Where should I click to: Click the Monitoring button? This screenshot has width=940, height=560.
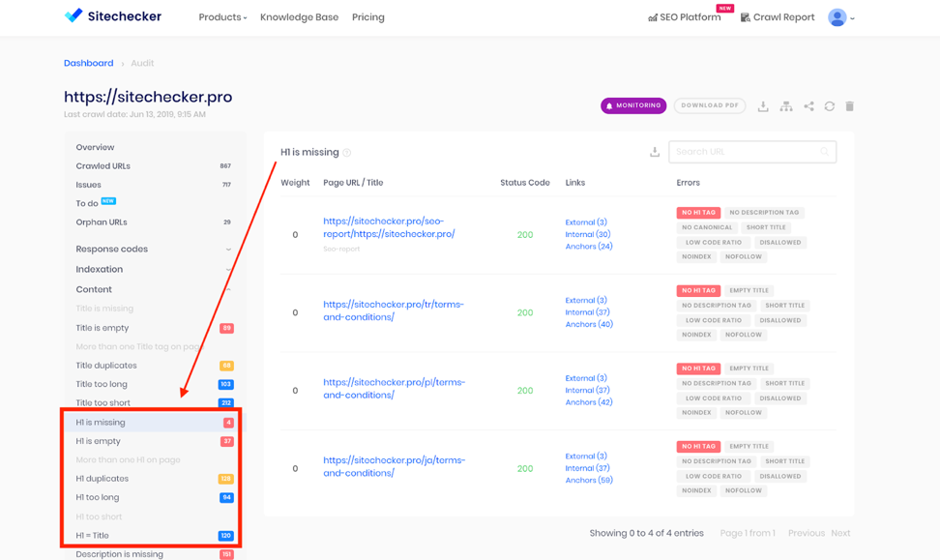633,105
